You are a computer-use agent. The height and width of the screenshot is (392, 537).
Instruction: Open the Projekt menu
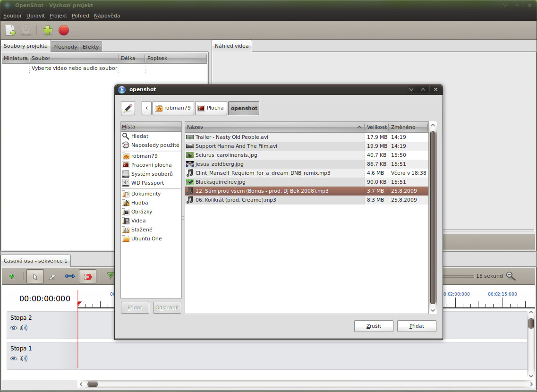tap(58, 16)
